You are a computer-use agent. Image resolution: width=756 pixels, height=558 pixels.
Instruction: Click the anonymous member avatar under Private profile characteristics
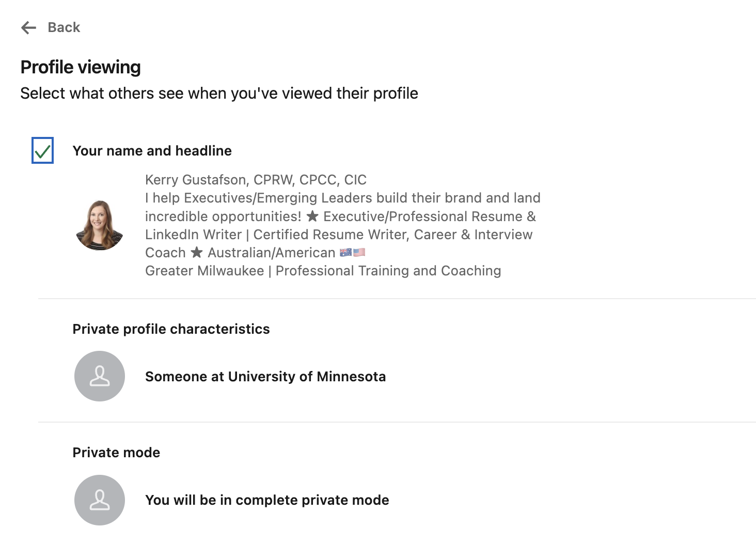click(99, 376)
